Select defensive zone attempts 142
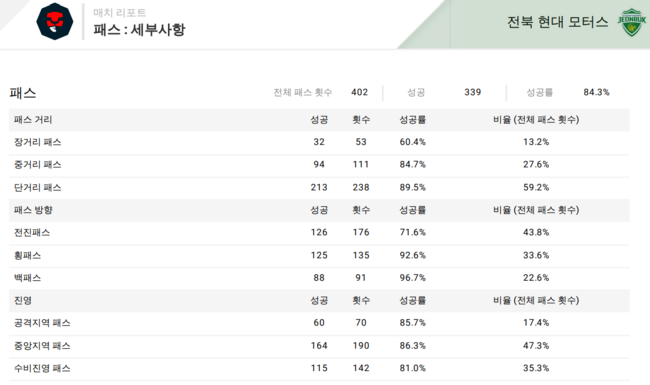 coord(361,368)
